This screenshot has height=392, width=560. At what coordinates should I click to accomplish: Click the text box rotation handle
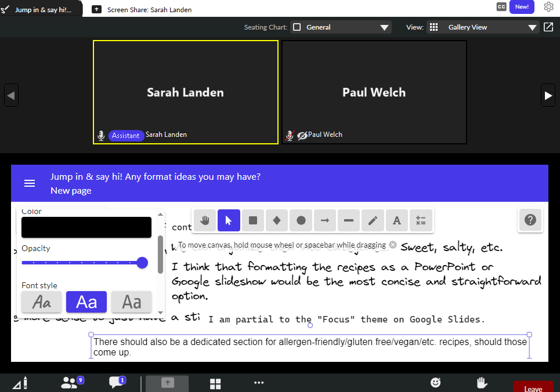tap(310, 325)
